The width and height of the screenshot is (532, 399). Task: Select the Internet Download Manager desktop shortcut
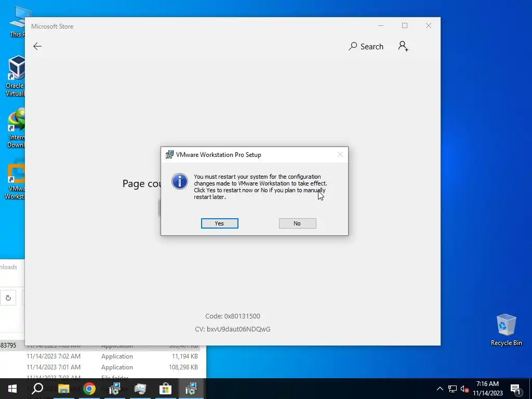(x=16, y=128)
